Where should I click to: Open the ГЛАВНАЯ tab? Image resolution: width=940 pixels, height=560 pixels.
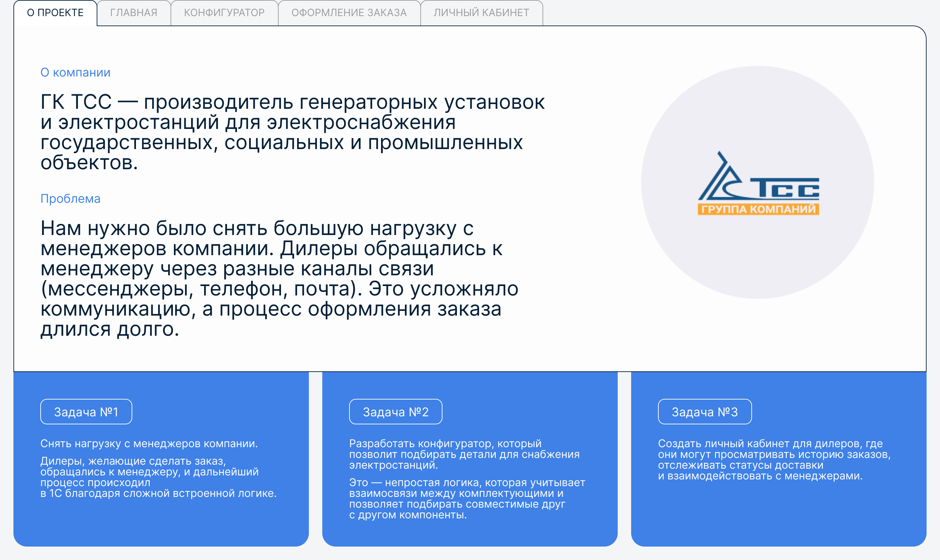[134, 13]
